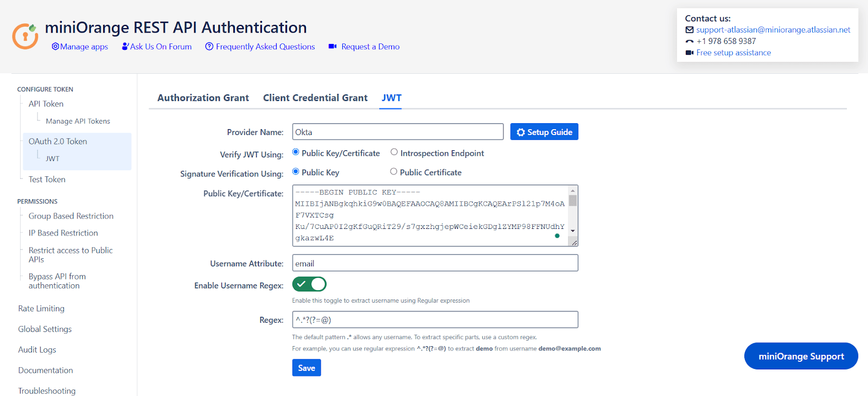Open Test Token sidebar item
The width and height of the screenshot is (868, 396).
(x=47, y=179)
